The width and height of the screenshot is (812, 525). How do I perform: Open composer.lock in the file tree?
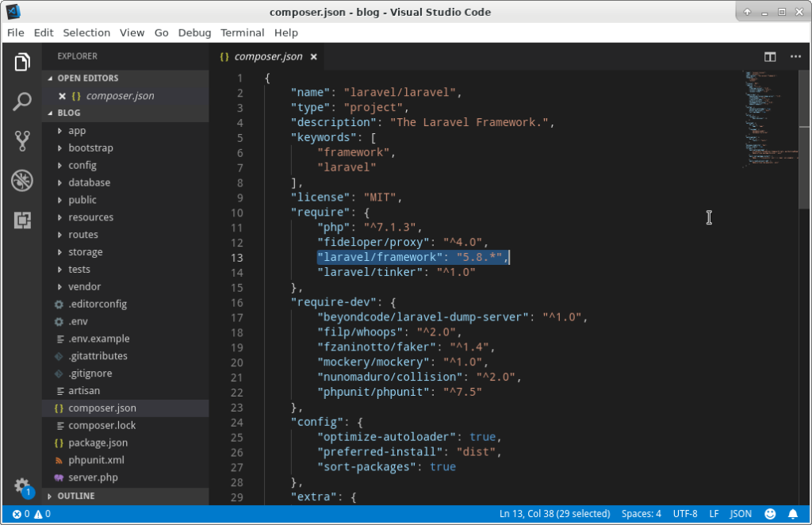[102, 426]
